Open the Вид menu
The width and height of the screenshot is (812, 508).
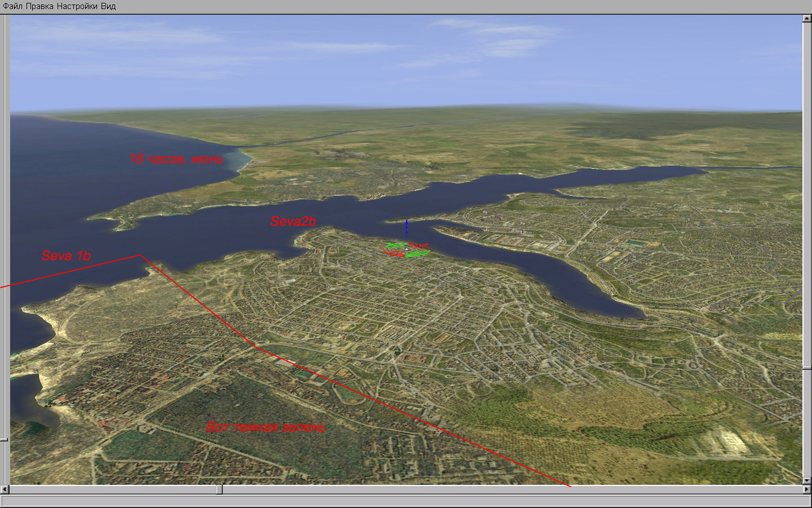(108, 6)
